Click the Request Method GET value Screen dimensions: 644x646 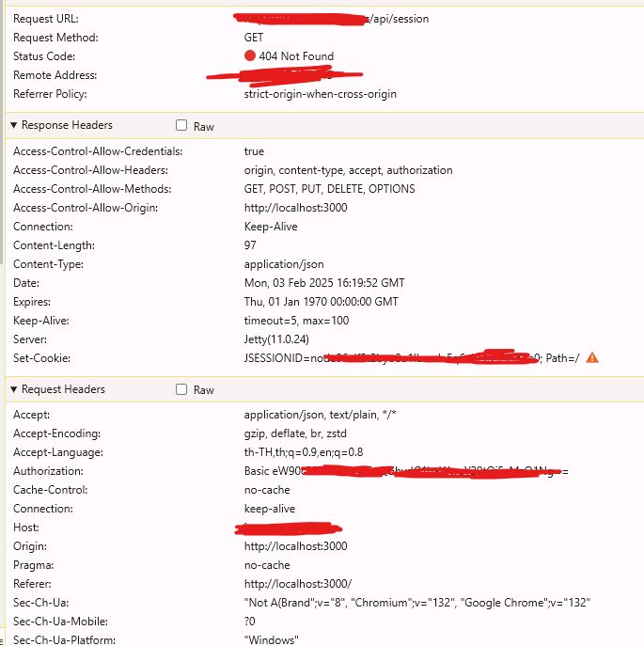[x=254, y=38]
